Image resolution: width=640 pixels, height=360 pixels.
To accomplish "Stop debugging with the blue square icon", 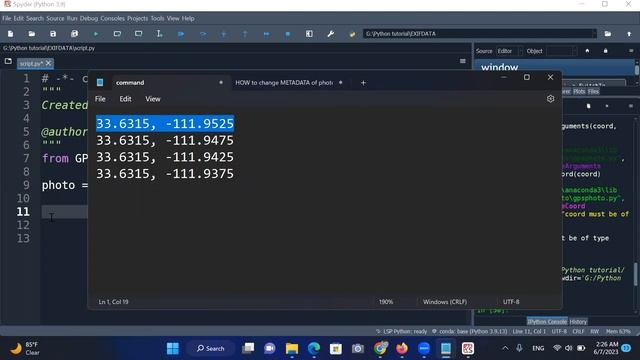I will pyautogui.click(x=288, y=34).
